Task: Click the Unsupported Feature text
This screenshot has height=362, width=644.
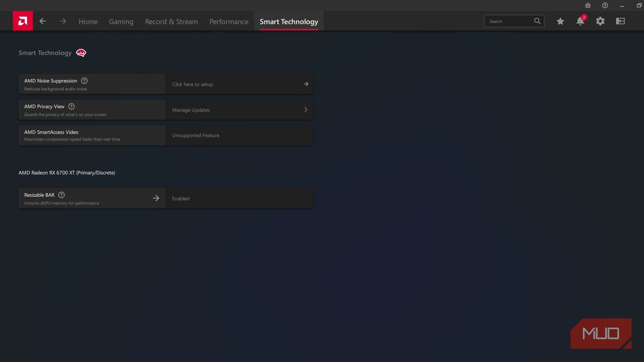Action: click(x=196, y=135)
